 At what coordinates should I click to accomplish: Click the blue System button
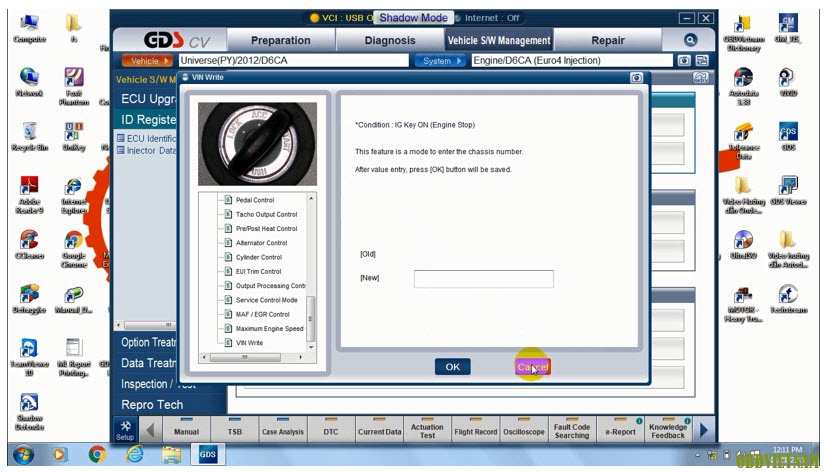point(440,61)
